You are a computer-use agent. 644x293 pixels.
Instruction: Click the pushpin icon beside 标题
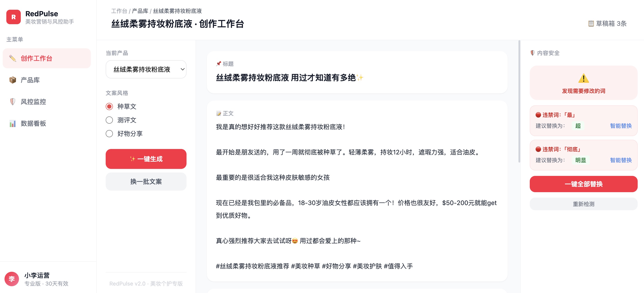click(219, 64)
